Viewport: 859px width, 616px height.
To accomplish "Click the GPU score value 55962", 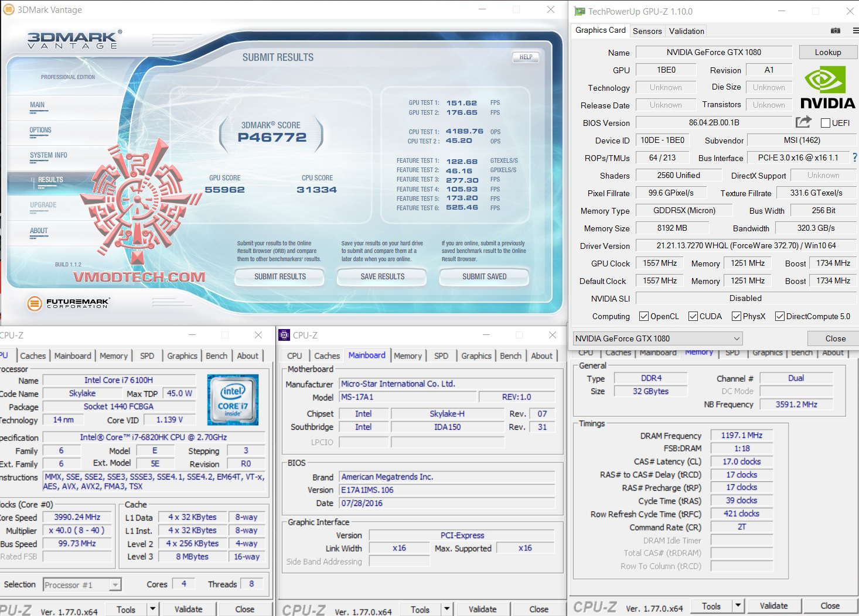I will coord(225,190).
